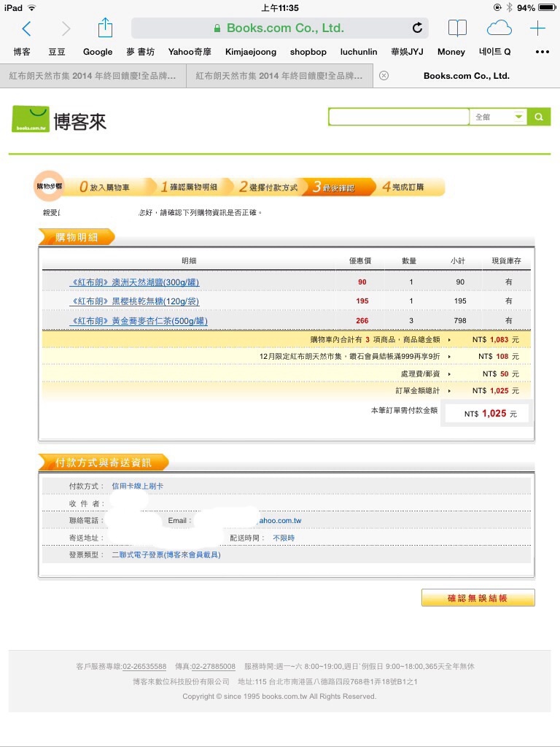Open 澳洲天然湖鹽(300g/罐) product link
The image size is (560, 747).
click(134, 282)
